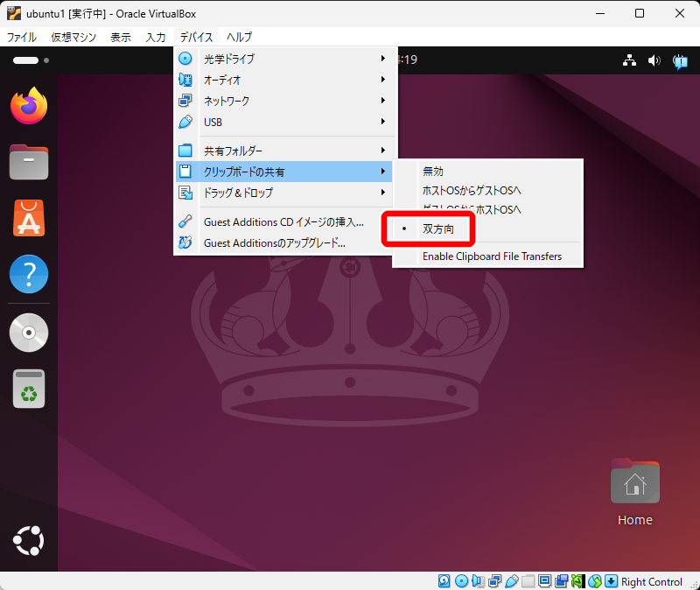Image resolution: width=700 pixels, height=590 pixels.
Task: Click the USB plug icon in menu
Action: pos(185,122)
